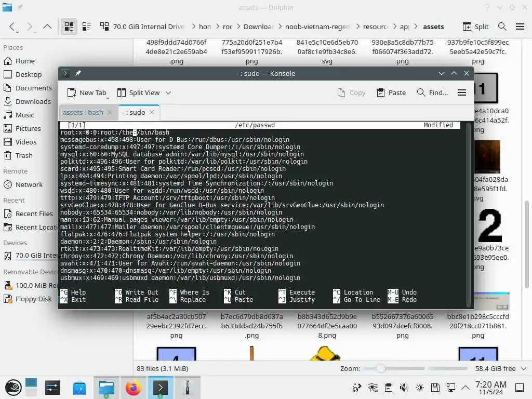This screenshot has height=399, width=532.
Task: Close the '- : sudo' tab
Action: pyautogui.click(x=152, y=112)
